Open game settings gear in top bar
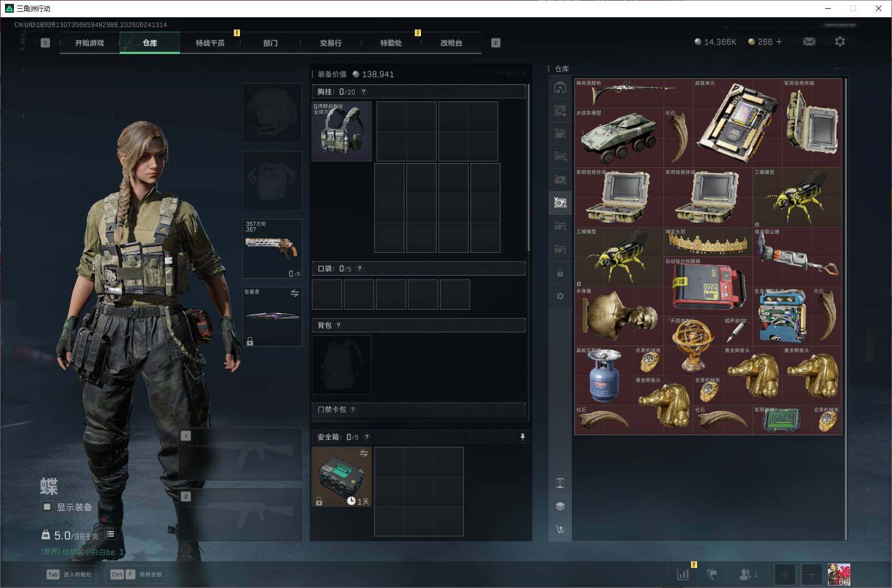 [x=840, y=42]
